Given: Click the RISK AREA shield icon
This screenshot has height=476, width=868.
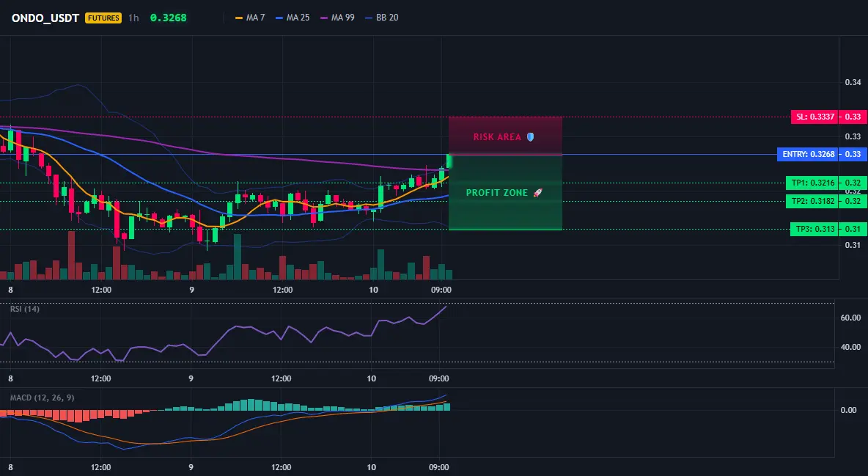Looking at the screenshot, I should point(530,137).
